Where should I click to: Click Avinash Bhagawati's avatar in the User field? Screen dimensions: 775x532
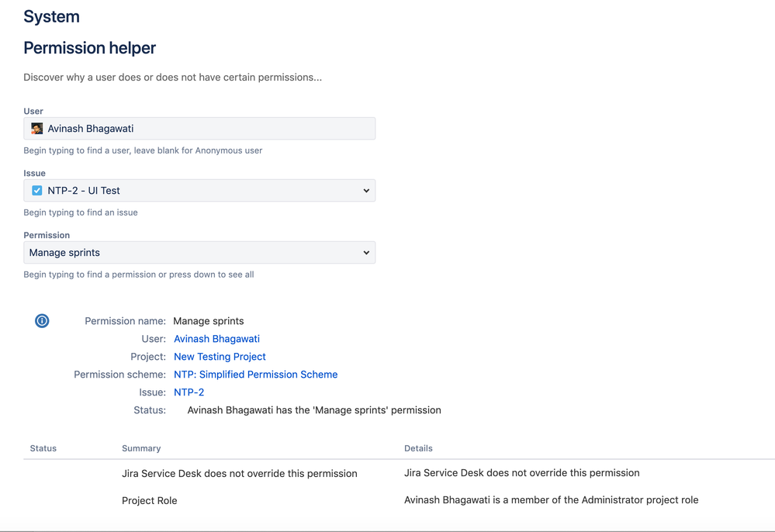point(36,128)
